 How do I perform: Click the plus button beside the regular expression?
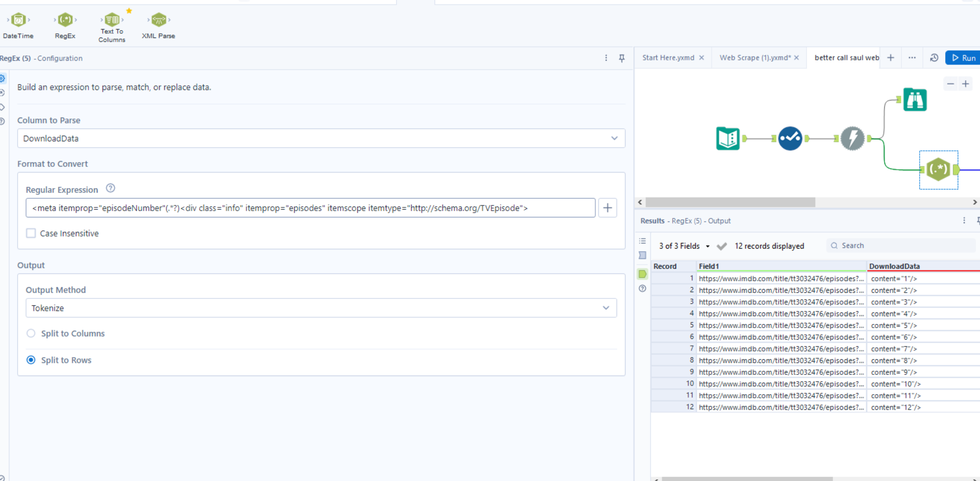tap(607, 208)
